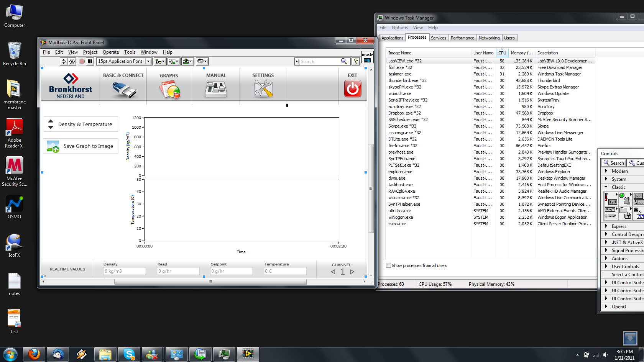Open the Manual mixer sliders icon
This screenshot has width=644, height=362.
coord(216,90)
